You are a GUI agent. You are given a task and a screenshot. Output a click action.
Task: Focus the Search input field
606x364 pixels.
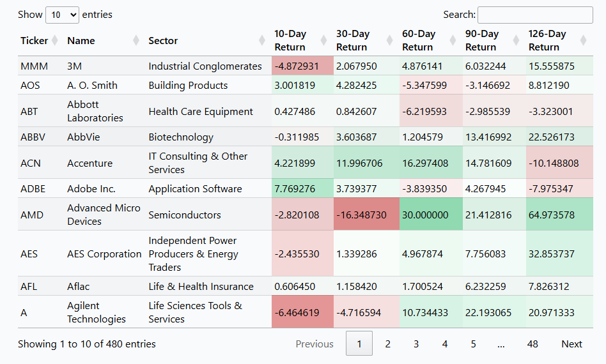pos(534,15)
